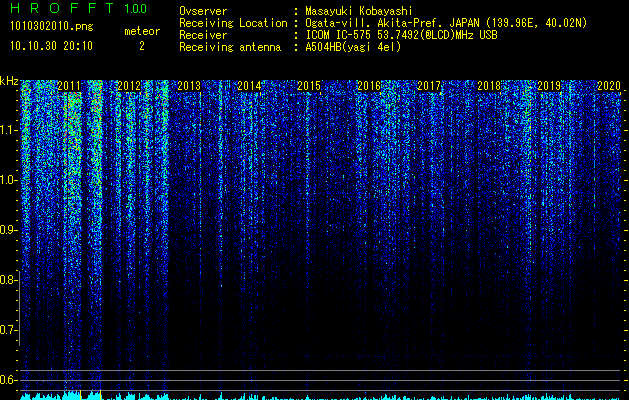Click the 2016 time marker
629x400 pixels.
369,86
